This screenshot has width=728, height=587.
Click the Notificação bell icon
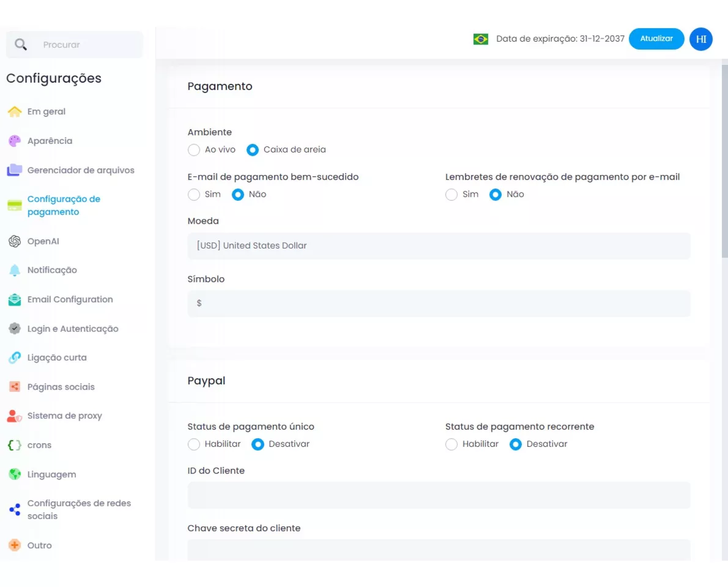tap(14, 270)
